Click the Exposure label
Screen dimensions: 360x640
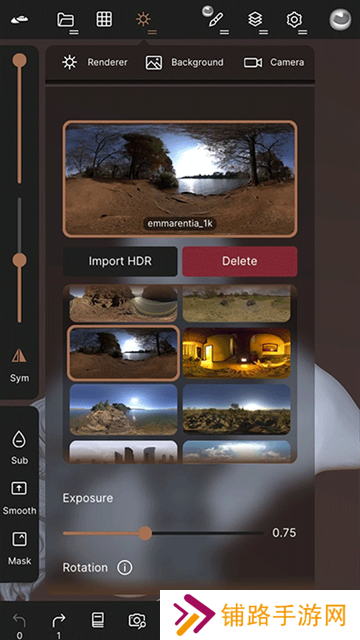coord(88,498)
